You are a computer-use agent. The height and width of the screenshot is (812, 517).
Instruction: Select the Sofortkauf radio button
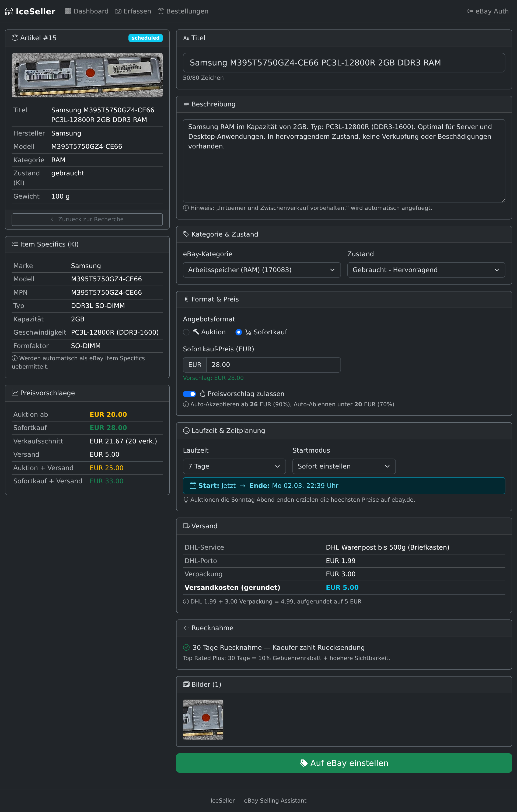[x=239, y=332]
